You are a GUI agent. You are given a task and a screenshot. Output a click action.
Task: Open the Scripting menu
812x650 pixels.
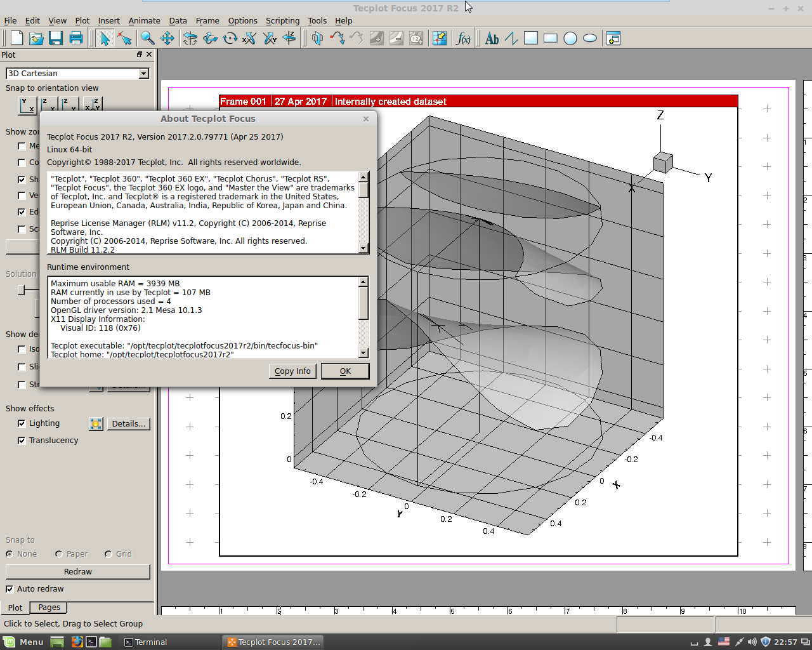pos(282,20)
